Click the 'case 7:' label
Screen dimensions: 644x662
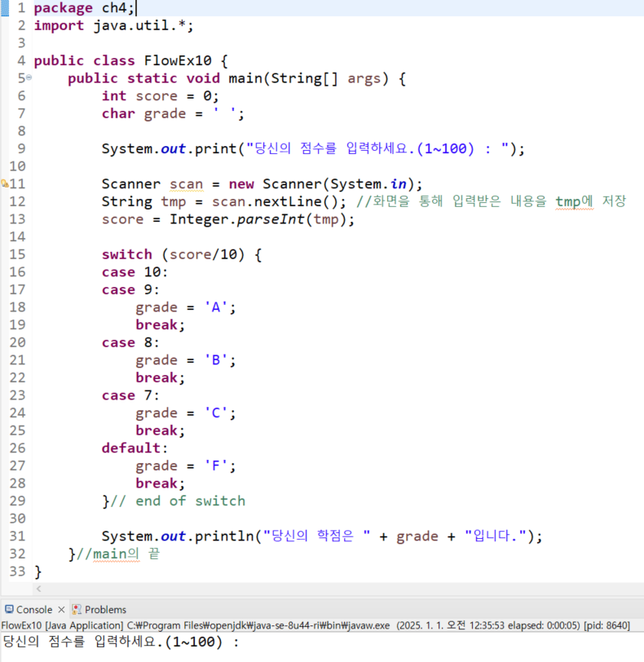[x=130, y=395]
